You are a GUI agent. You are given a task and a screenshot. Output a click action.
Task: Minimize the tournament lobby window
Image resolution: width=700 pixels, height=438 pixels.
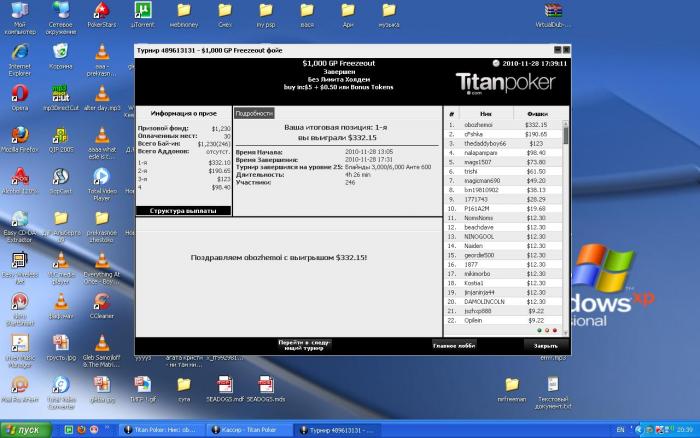tap(558, 50)
